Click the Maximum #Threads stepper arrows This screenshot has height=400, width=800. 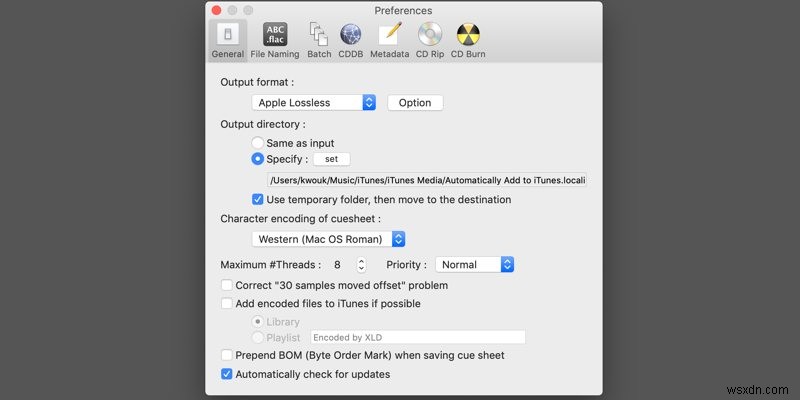[x=361, y=265]
